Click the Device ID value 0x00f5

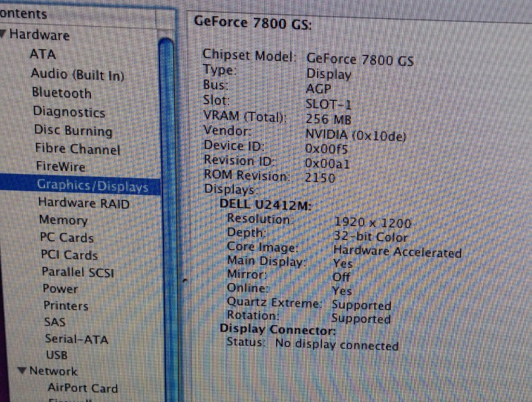point(326,149)
